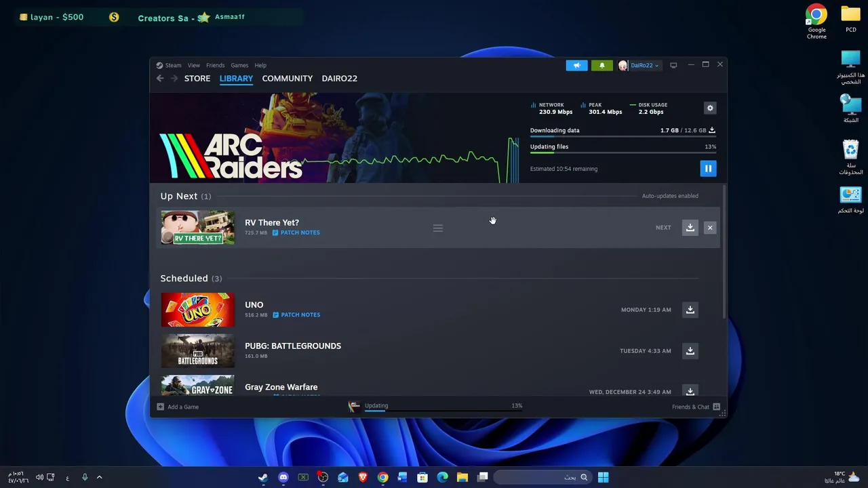The image size is (868, 488).
Task: Open Steam announcements megaphone button
Action: tap(577, 65)
